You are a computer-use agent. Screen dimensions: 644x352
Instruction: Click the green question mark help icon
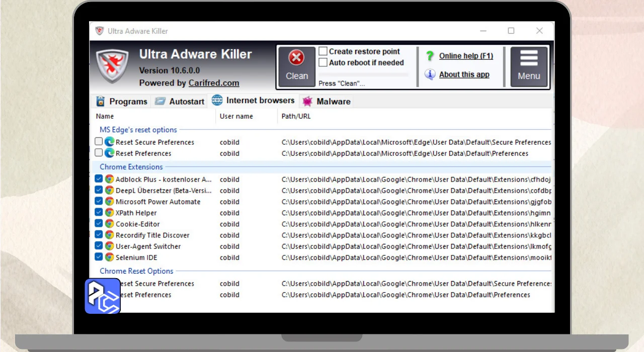430,56
